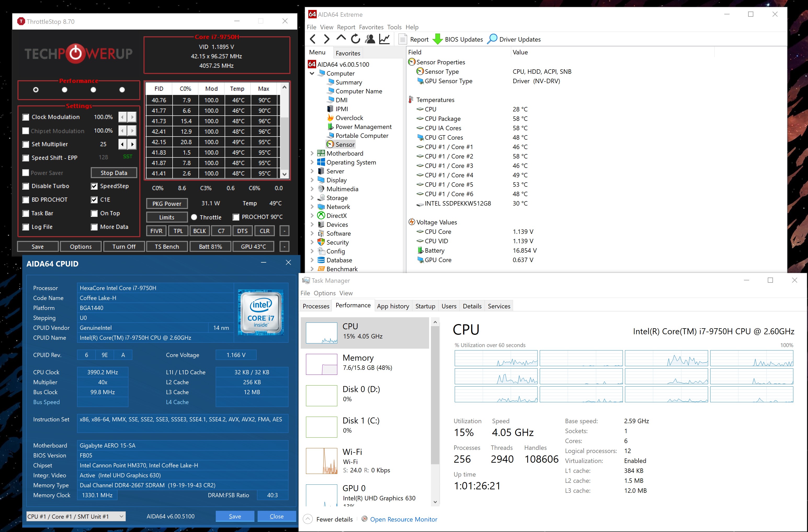Viewport: 808px width, 532px height.
Task: Expand the Storage tree node
Action: click(312, 198)
